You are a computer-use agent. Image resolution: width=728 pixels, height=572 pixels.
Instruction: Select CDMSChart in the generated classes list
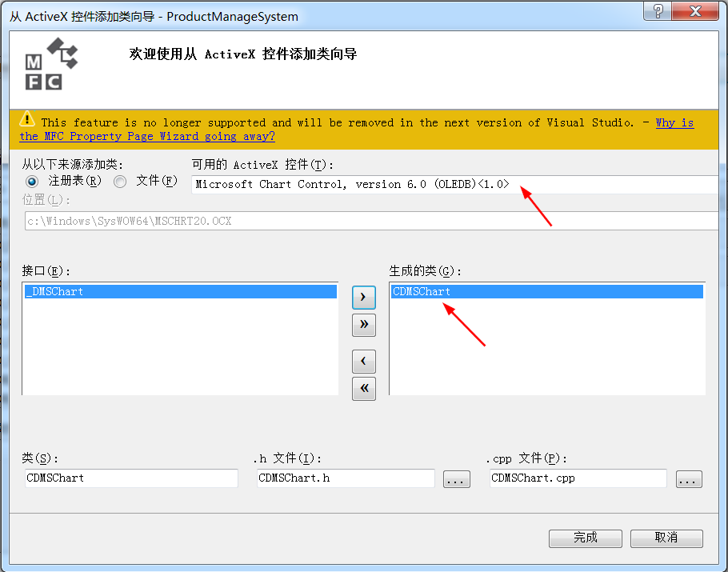click(x=547, y=291)
